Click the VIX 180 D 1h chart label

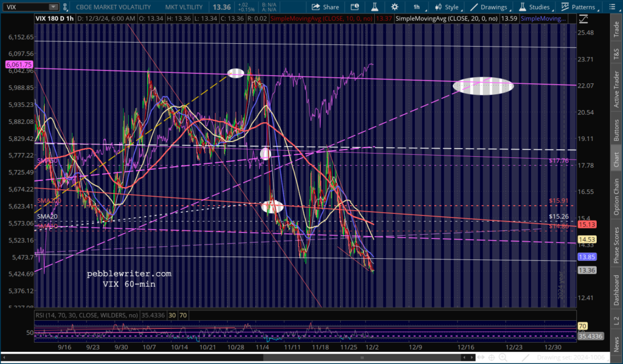pyautogui.click(x=55, y=19)
